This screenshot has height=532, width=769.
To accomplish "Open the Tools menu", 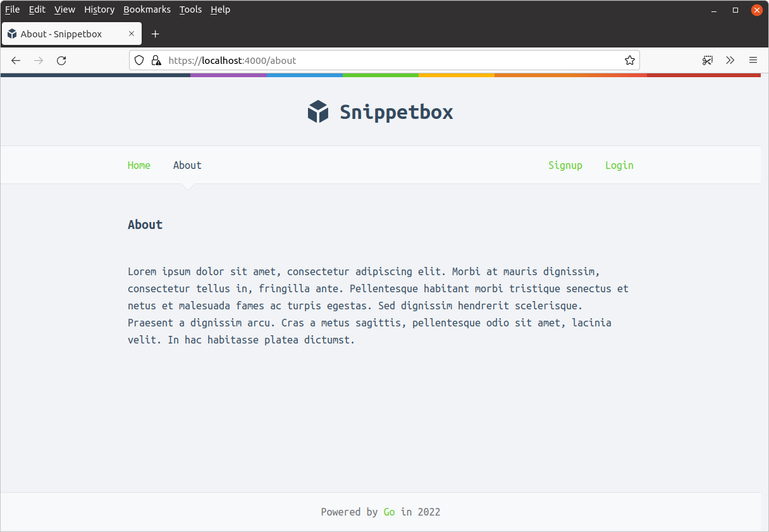I will 190,9.
